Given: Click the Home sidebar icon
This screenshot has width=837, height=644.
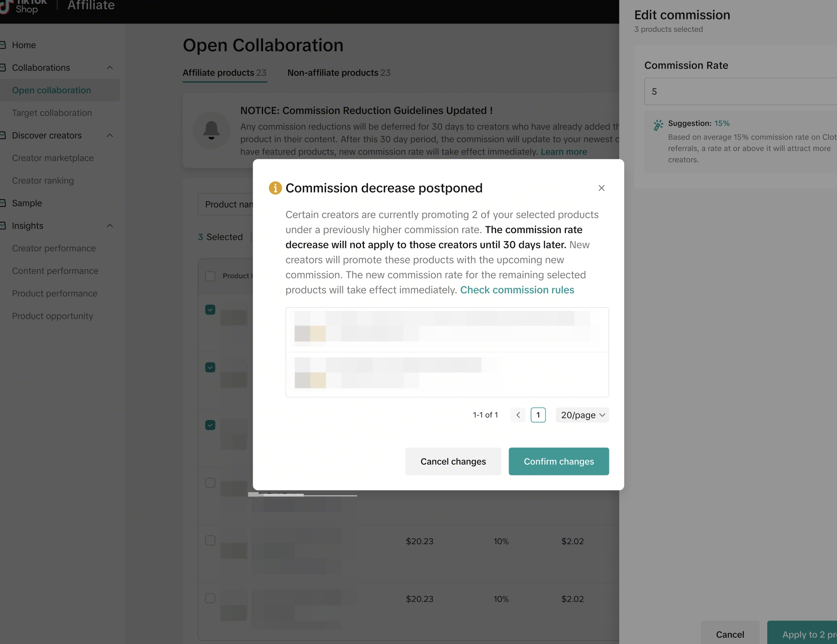Looking at the screenshot, I should pos(3,45).
